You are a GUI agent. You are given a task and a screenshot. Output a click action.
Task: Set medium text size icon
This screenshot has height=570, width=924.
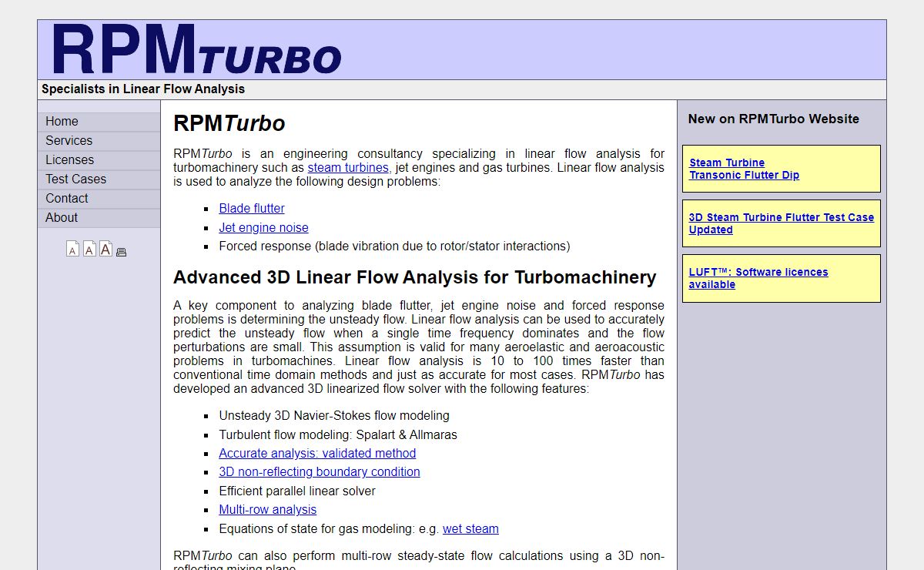pyautogui.click(x=89, y=249)
